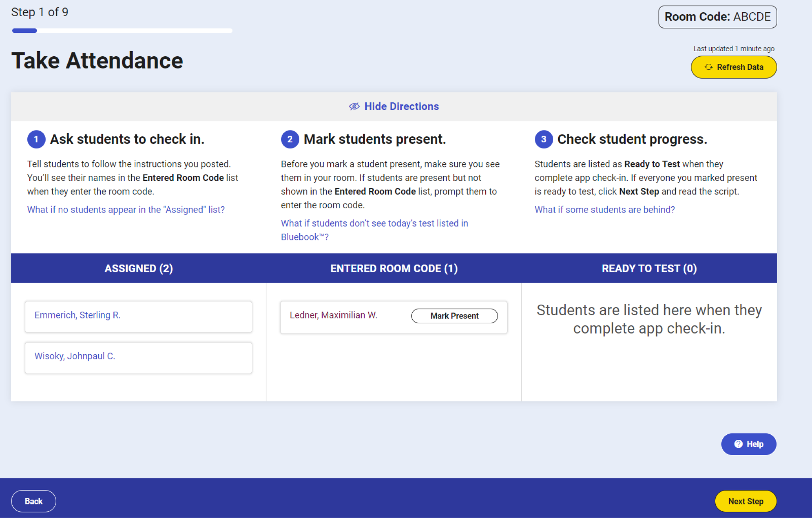Image resolution: width=812 pixels, height=518 pixels.
Task: Click the READY TO TEST (0) header
Action: click(x=649, y=268)
